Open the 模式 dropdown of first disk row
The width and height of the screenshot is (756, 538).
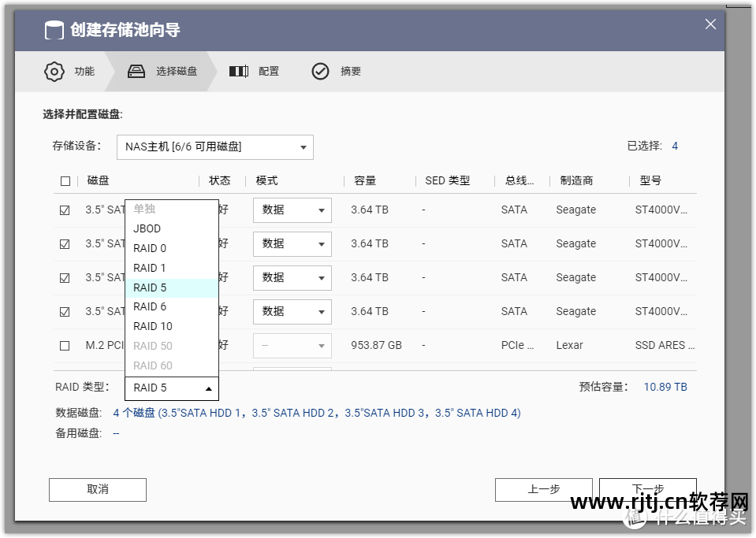[x=292, y=210]
